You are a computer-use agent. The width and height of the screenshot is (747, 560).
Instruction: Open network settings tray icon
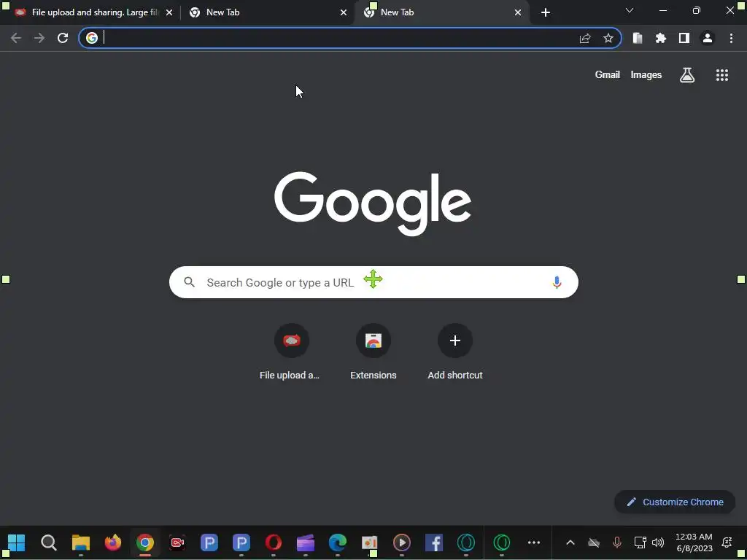tap(640, 542)
